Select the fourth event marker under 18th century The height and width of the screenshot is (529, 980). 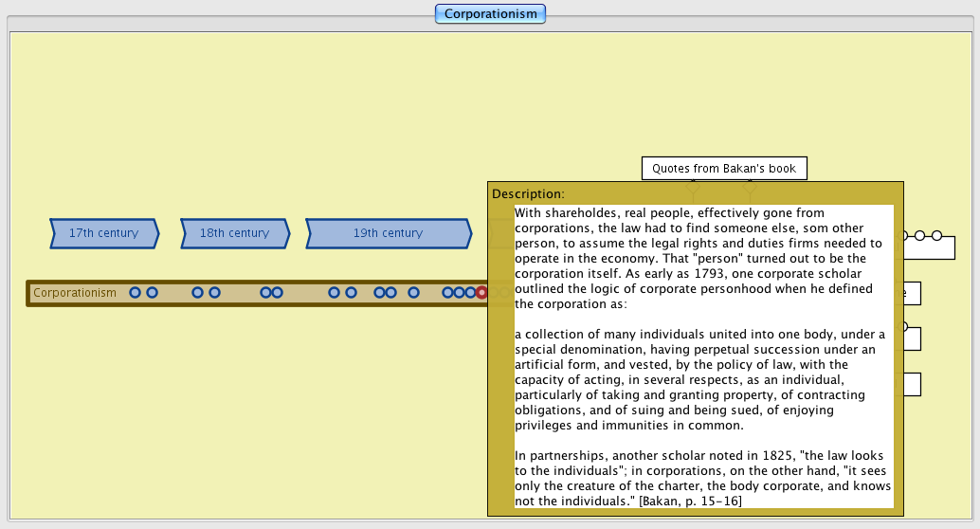tap(278, 293)
